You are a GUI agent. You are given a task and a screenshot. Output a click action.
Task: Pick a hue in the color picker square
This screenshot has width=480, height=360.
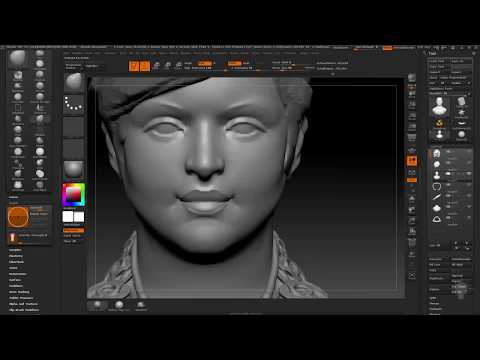tap(74, 195)
